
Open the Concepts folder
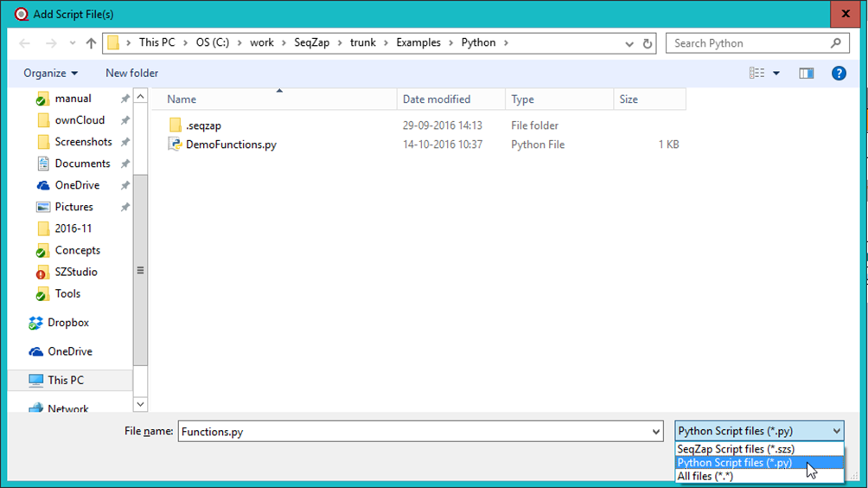[x=77, y=250]
